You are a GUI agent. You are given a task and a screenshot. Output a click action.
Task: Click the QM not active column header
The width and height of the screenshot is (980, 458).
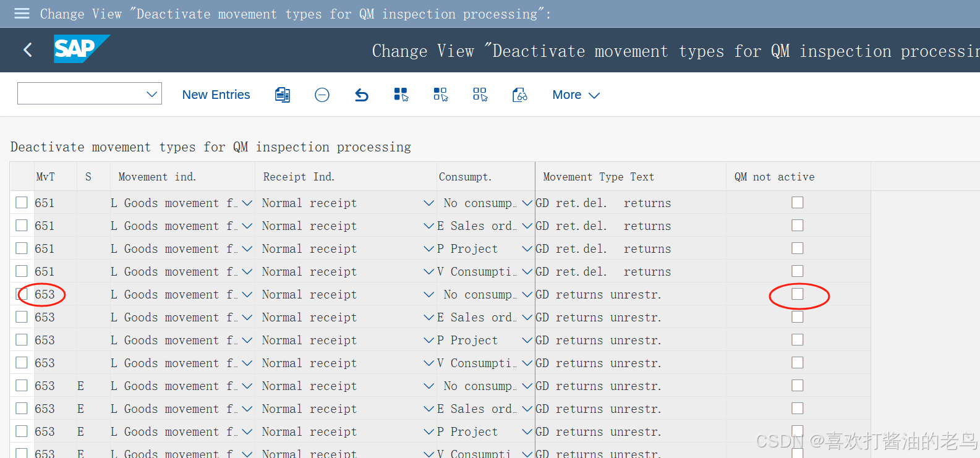(x=798, y=177)
